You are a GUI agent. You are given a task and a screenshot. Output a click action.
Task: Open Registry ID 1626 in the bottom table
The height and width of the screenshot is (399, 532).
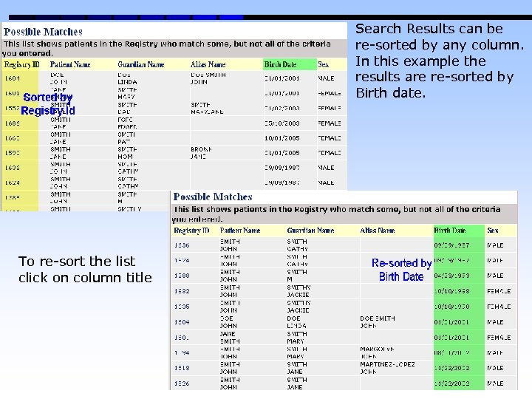182,383
